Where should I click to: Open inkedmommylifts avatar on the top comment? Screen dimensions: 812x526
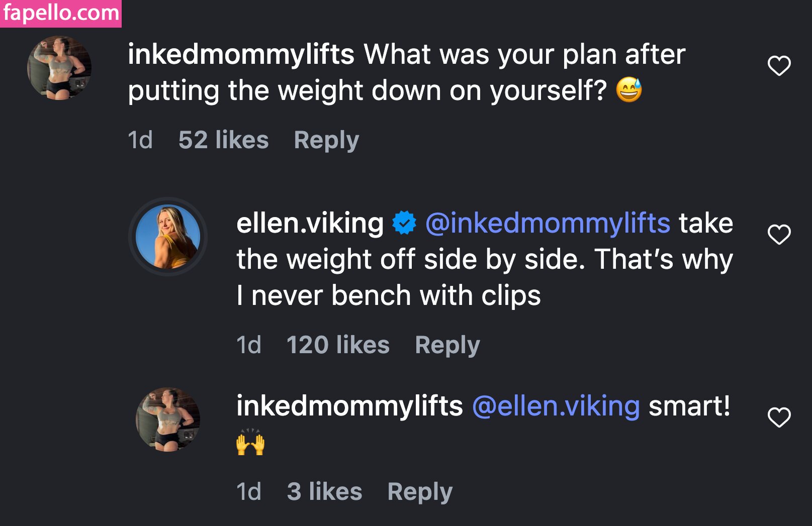[59, 68]
